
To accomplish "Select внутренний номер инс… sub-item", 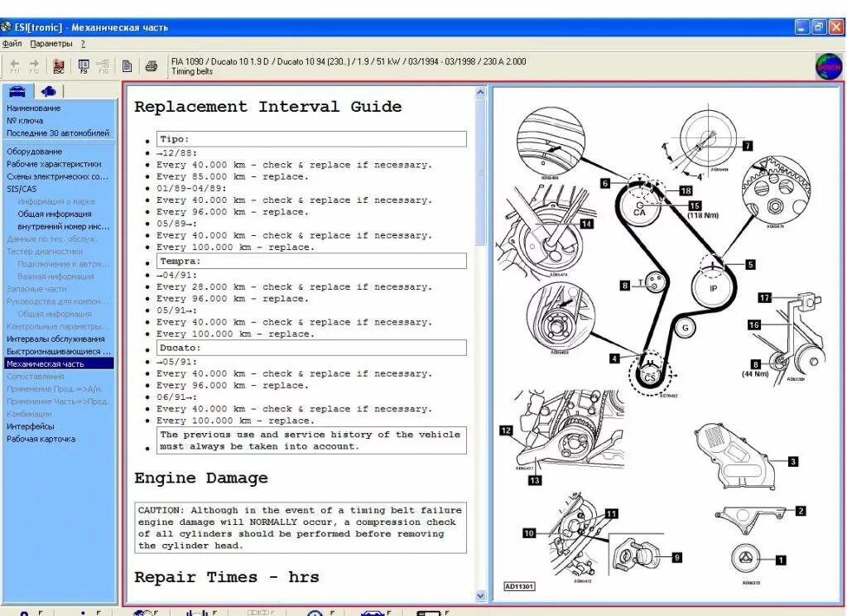I will (x=63, y=226).
